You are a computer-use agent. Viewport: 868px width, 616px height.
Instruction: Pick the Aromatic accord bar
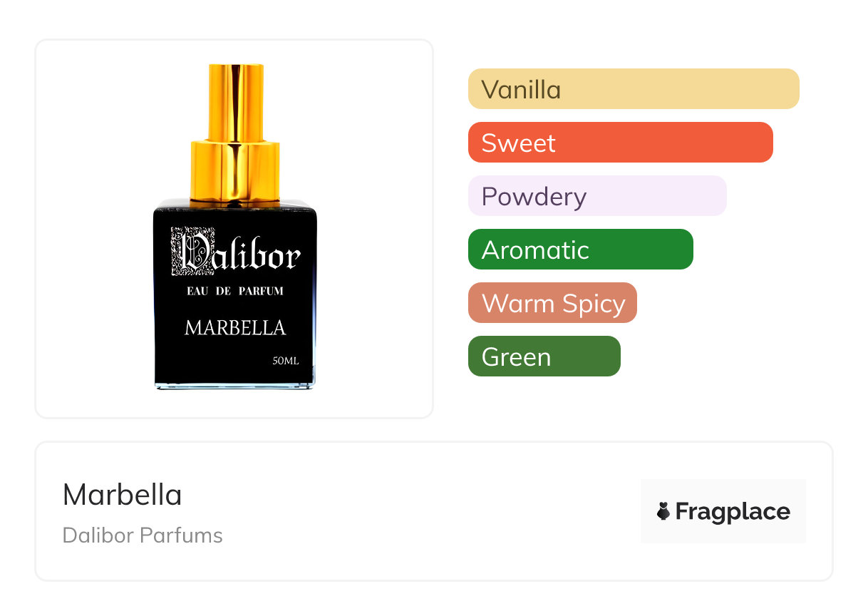[580, 250]
